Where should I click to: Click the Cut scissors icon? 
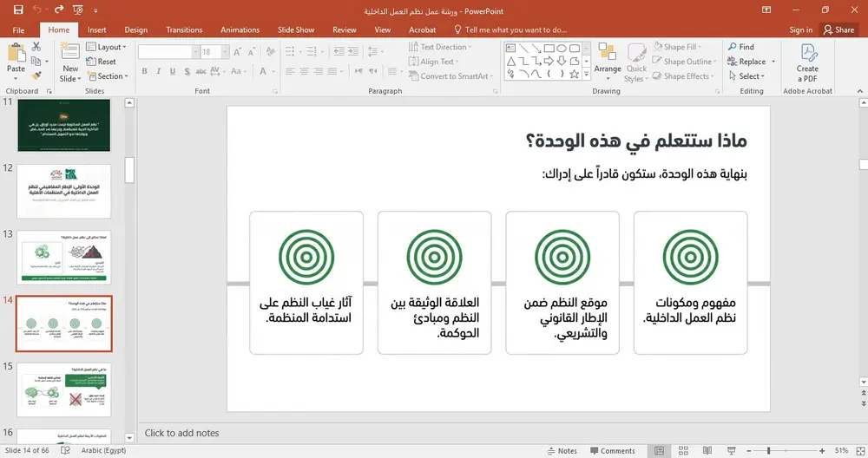(36, 47)
